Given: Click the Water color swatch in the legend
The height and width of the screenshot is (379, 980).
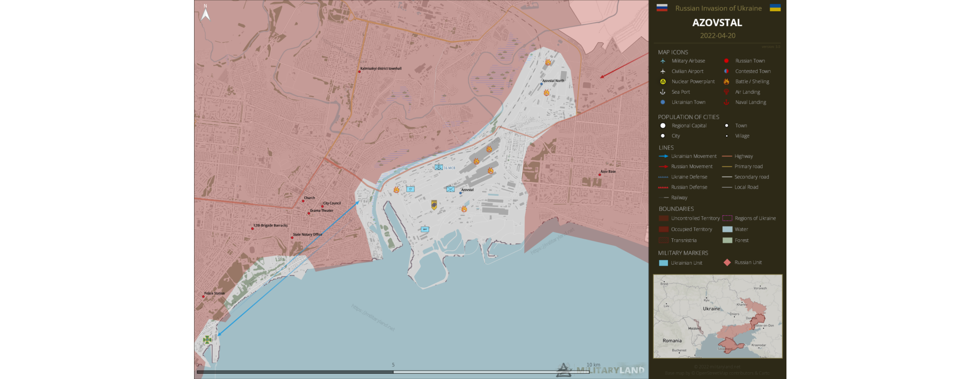Looking at the screenshot, I should coord(727,229).
